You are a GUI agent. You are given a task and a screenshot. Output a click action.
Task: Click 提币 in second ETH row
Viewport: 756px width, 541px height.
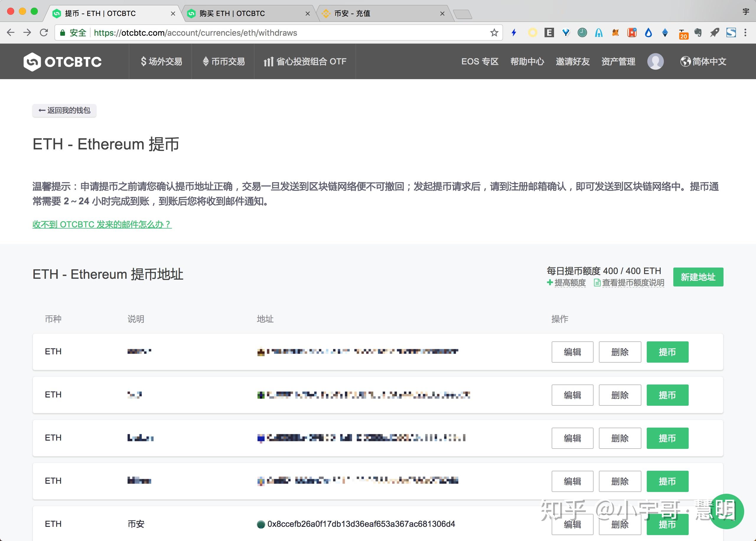(x=667, y=395)
